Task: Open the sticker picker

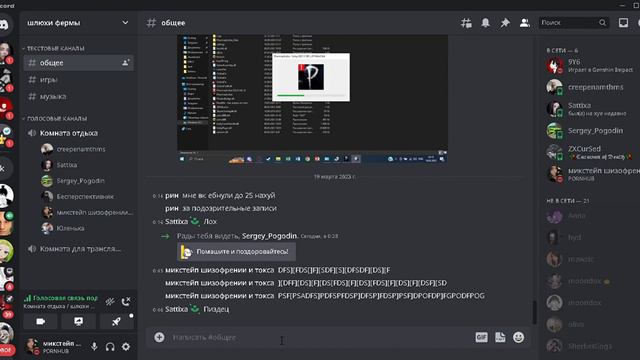Action: (x=500, y=337)
